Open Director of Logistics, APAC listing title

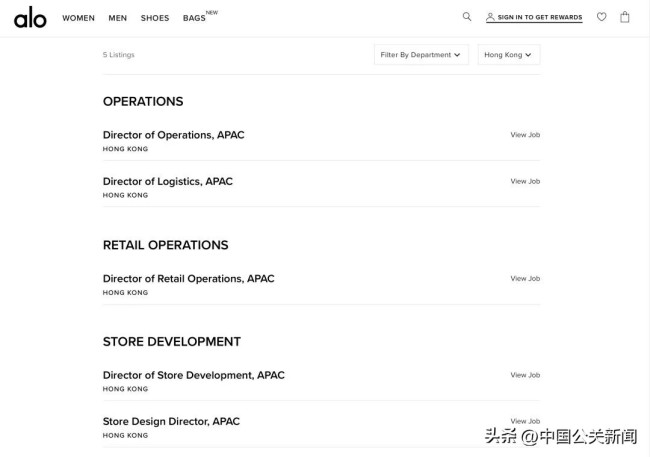pos(167,181)
